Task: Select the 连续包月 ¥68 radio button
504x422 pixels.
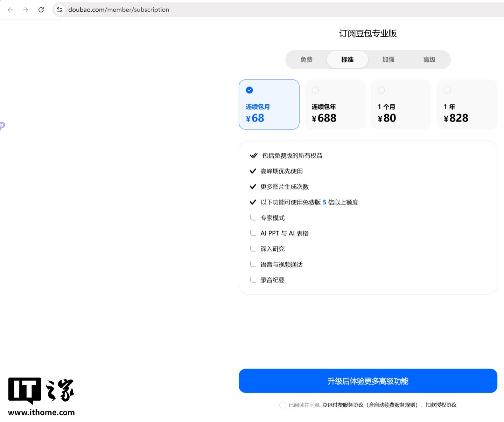Action: coord(250,90)
